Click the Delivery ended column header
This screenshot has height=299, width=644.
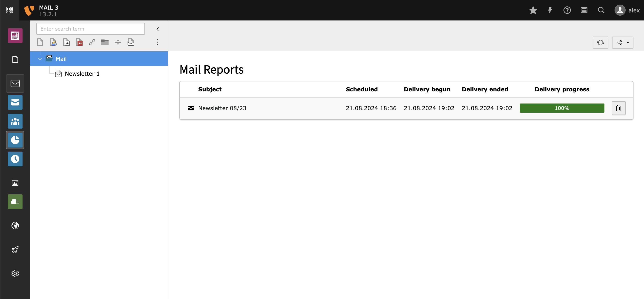[x=485, y=89]
